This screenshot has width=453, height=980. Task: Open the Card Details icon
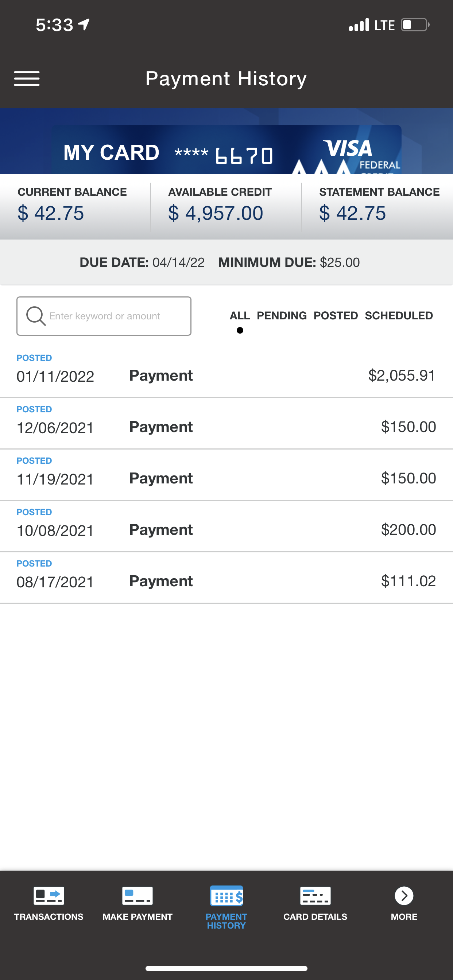click(x=315, y=895)
